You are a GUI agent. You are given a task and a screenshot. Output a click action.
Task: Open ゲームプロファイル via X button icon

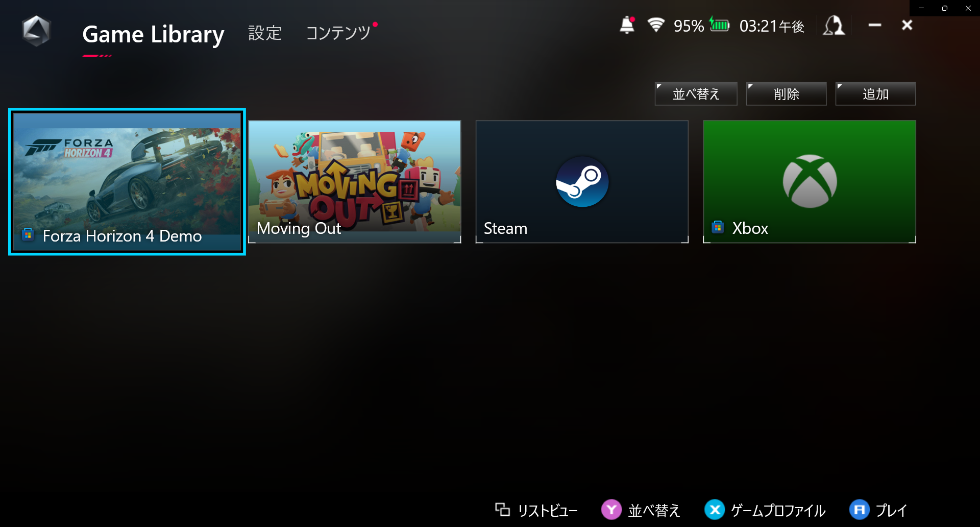715,510
